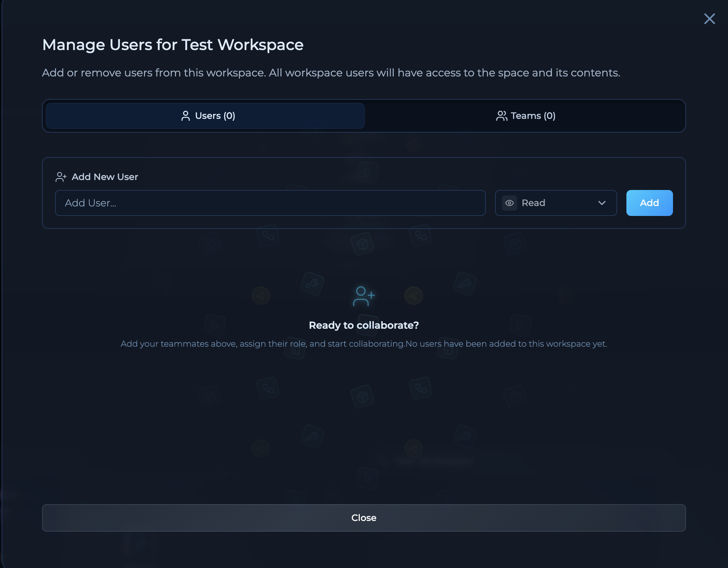Image resolution: width=728 pixels, height=568 pixels.
Task: Focus the Add User text field
Action: click(x=270, y=203)
